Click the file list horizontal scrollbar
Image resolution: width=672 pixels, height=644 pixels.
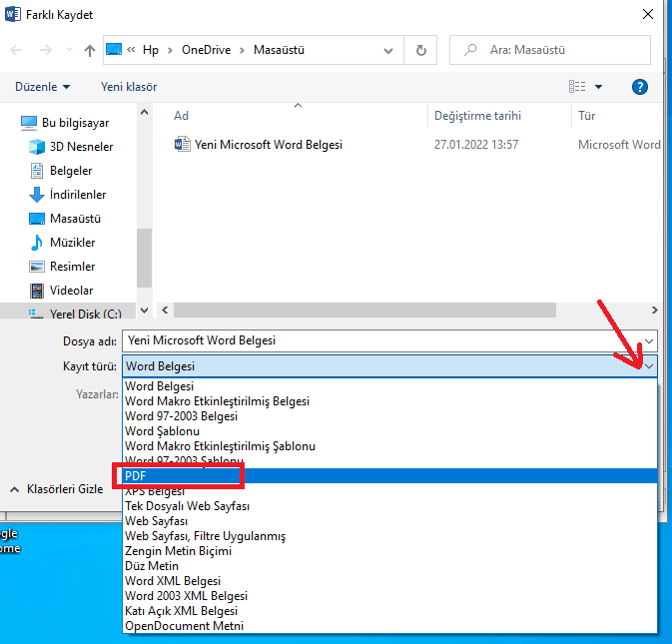tap(364, 311)
